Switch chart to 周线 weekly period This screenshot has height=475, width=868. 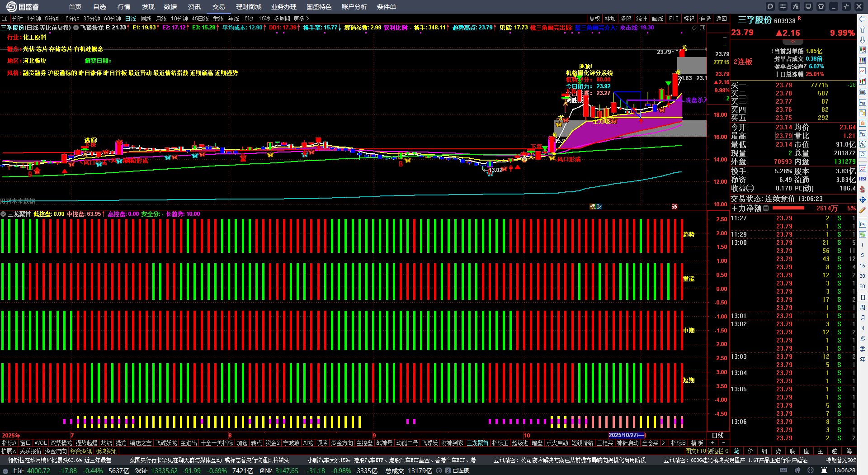146,19
